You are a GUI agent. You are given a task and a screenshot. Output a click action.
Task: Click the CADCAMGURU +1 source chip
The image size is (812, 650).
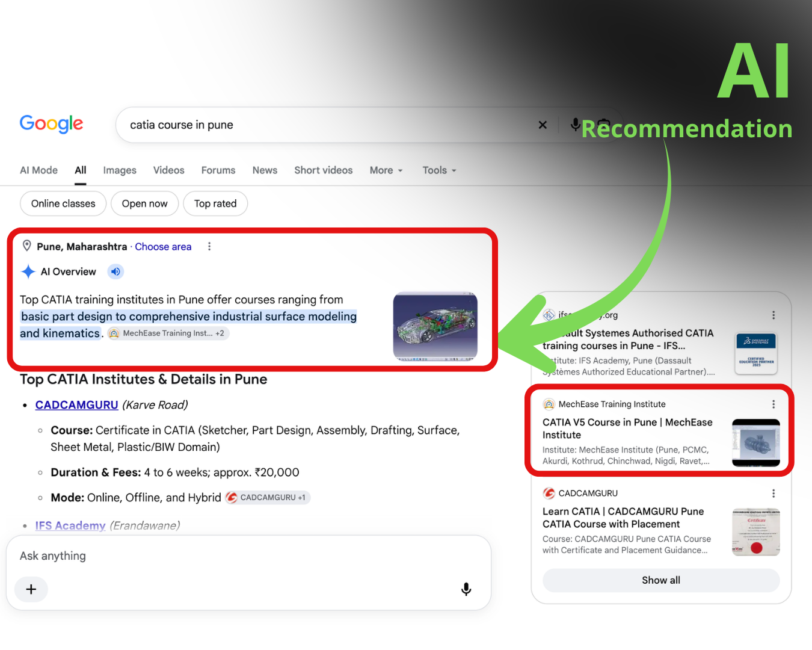point(268,497)
